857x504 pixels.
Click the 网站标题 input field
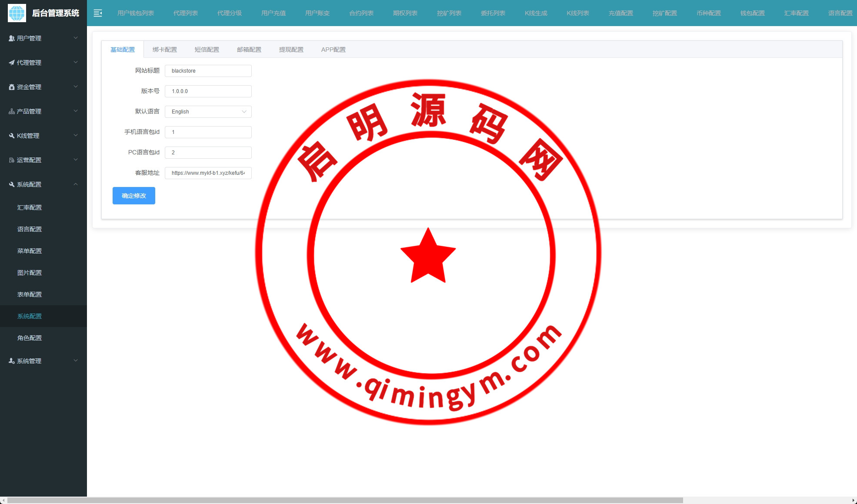(208, 71)
